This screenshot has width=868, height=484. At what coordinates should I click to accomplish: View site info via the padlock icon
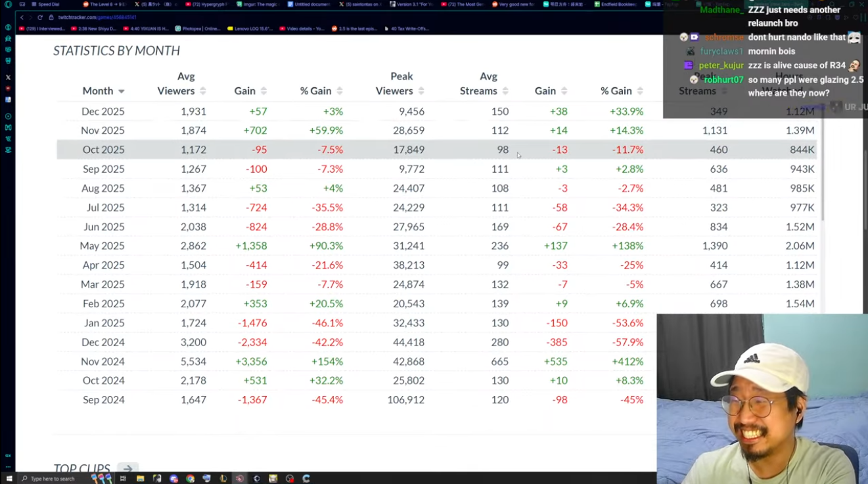[51, 17]
